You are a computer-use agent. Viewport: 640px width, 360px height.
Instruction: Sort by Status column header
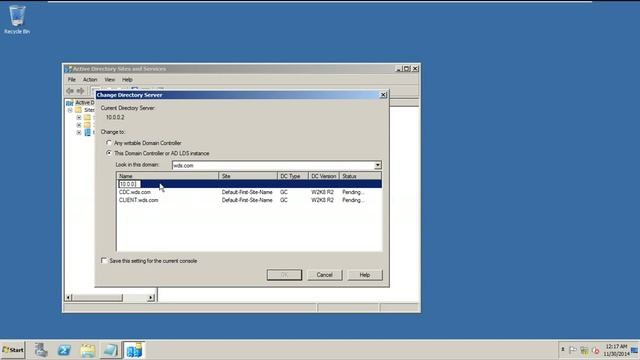(360, 176)
